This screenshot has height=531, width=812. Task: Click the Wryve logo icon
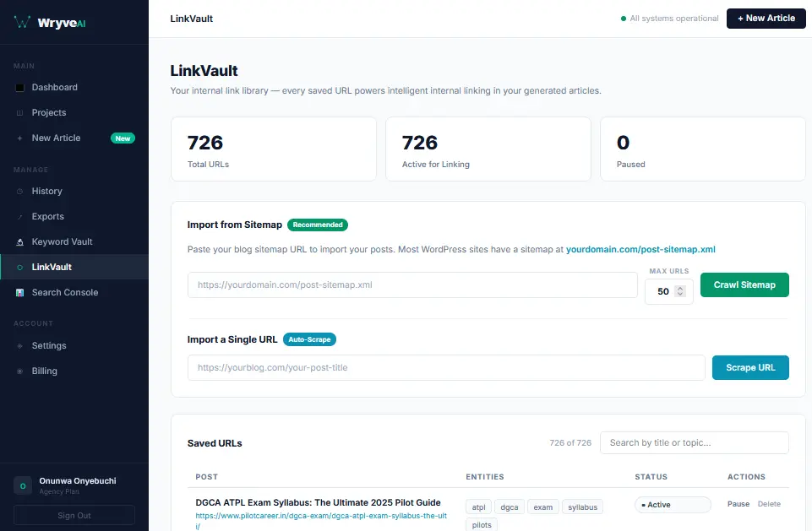tap(22, 22)
